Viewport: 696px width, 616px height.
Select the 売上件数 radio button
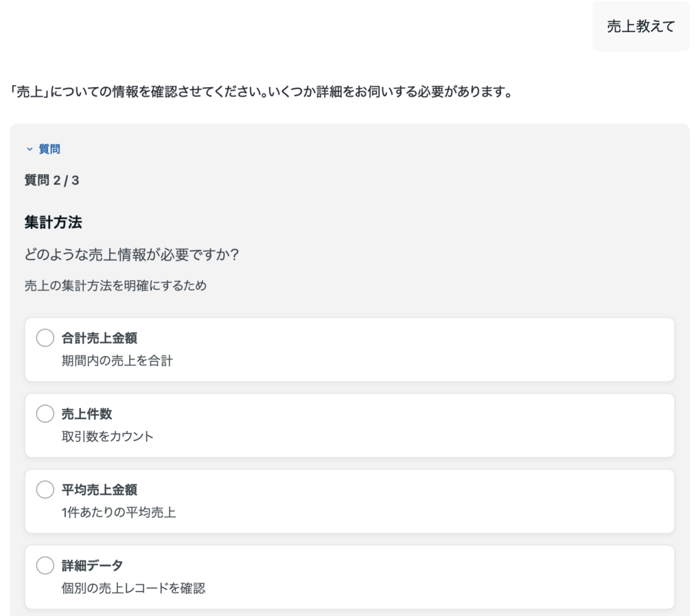[x=45, y=414]
